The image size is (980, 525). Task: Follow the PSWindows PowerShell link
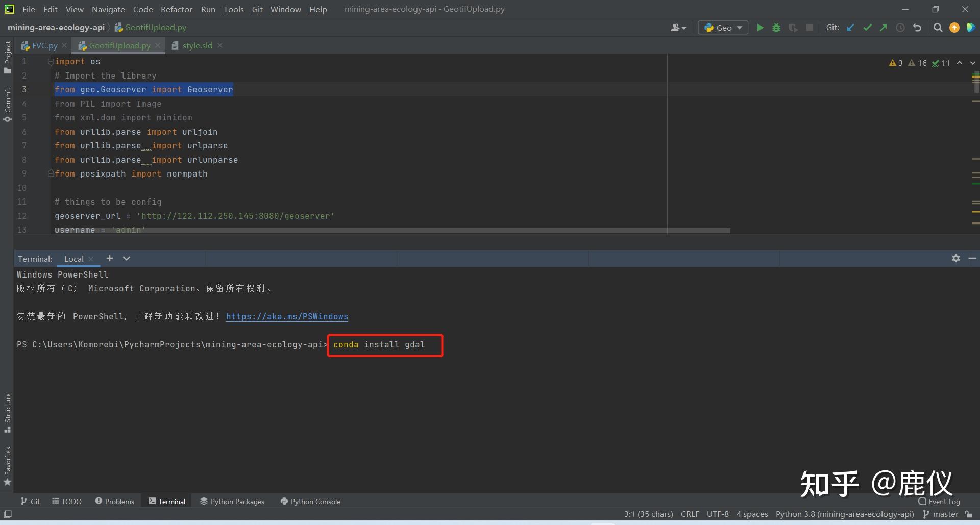click(x=287, y=316)
